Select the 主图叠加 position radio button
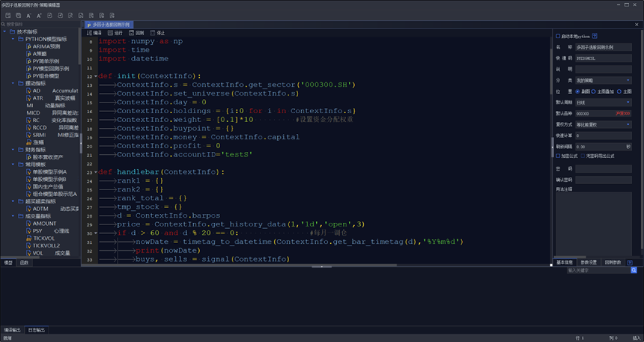644x342 pixels. click(593, 92)
